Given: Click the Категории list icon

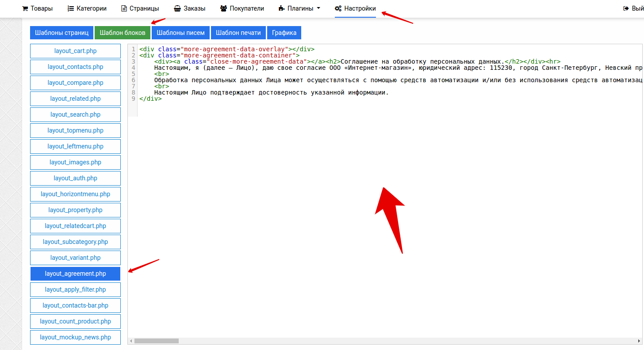Looking at the screenshot, I should coord(71,8).
